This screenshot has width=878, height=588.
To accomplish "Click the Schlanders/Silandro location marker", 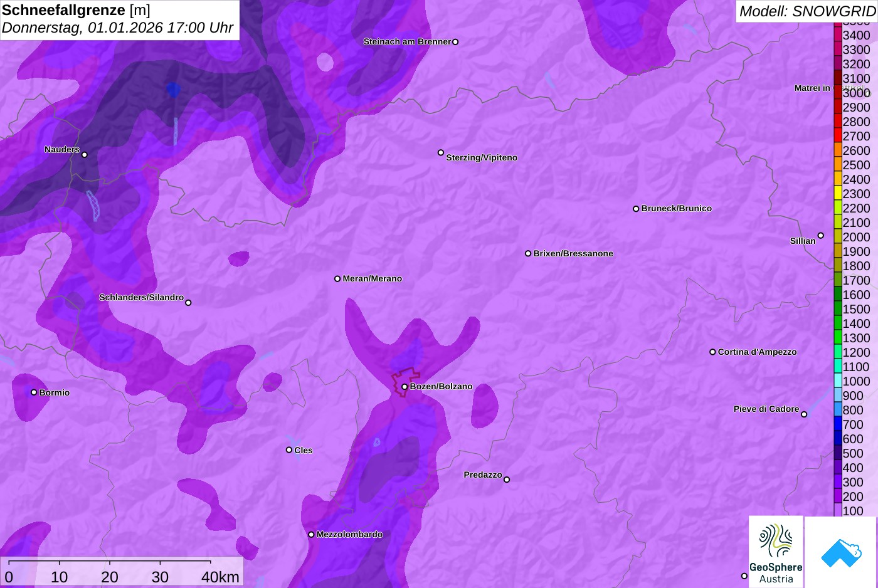I will tap(188, 303).
